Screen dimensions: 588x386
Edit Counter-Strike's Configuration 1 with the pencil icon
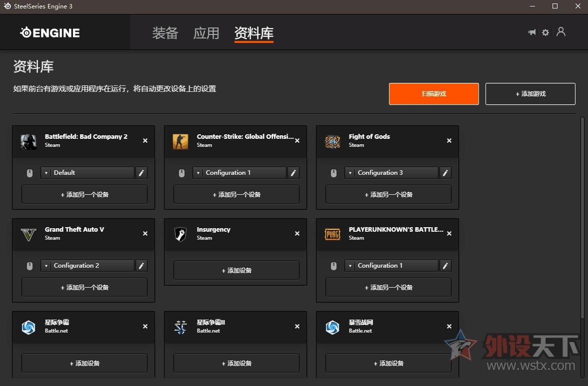click(293, 173)
